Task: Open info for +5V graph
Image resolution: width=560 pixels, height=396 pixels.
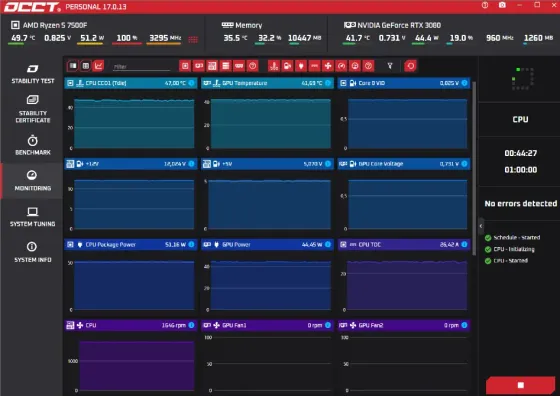Action: pos(328,164)
